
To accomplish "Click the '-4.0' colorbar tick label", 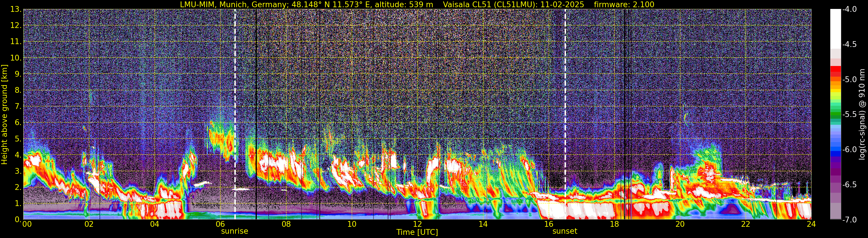I will click(849, 10).
